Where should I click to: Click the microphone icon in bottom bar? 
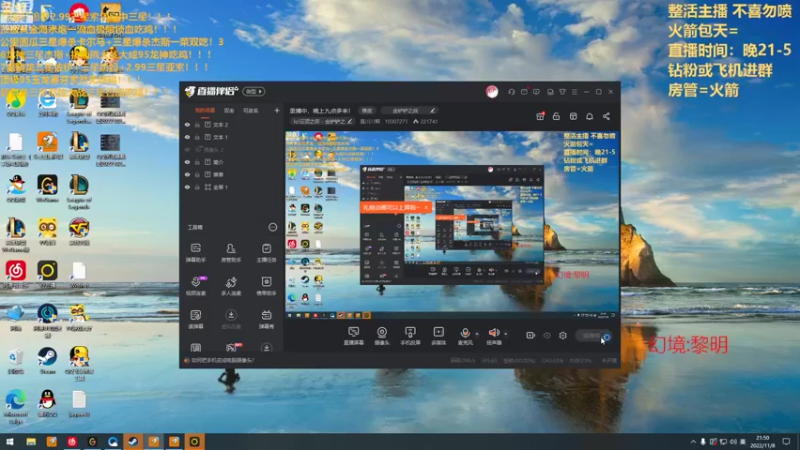coord(465,333)
